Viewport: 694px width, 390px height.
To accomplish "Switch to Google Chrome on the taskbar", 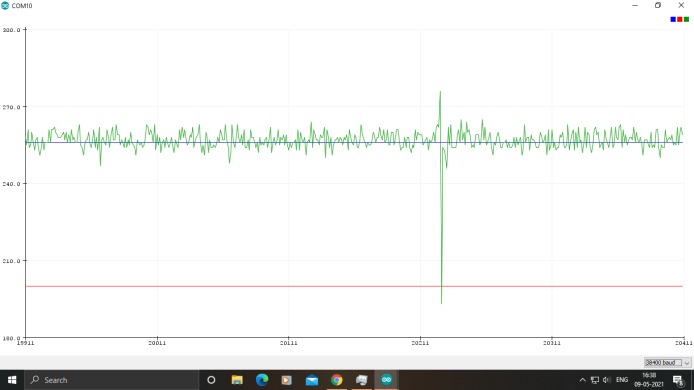I will pos(336,380).
